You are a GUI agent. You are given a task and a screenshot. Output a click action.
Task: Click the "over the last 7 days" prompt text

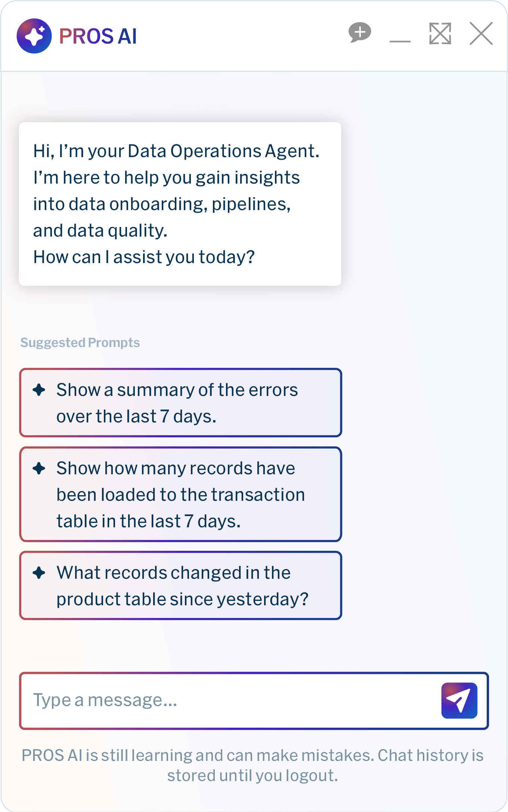[x=136, y=416]
